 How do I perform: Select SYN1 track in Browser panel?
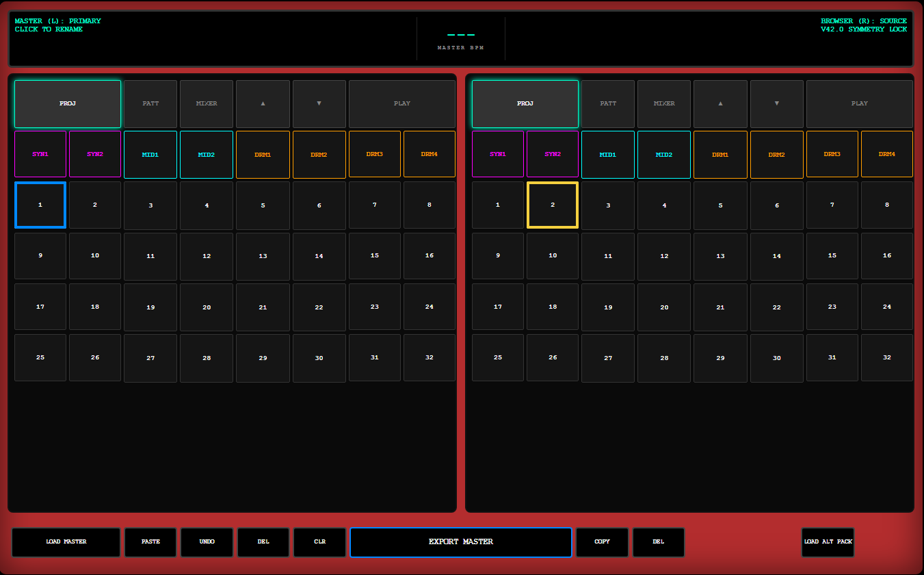pos(498,154)
